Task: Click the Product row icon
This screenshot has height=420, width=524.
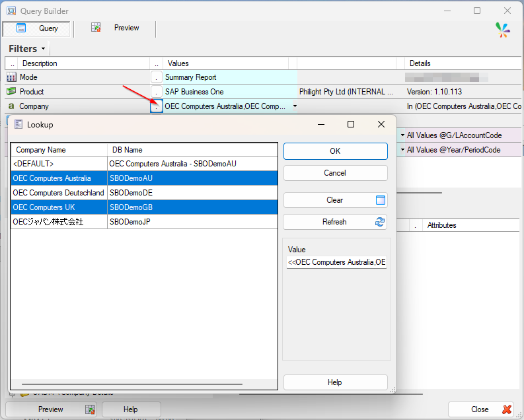Action: pos(11,91)
